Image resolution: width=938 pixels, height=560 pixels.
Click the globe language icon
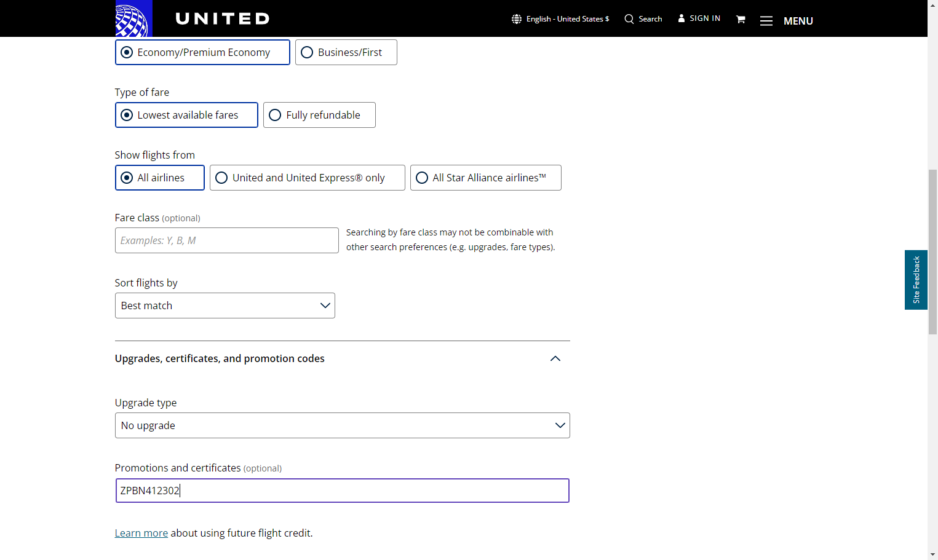517,19
